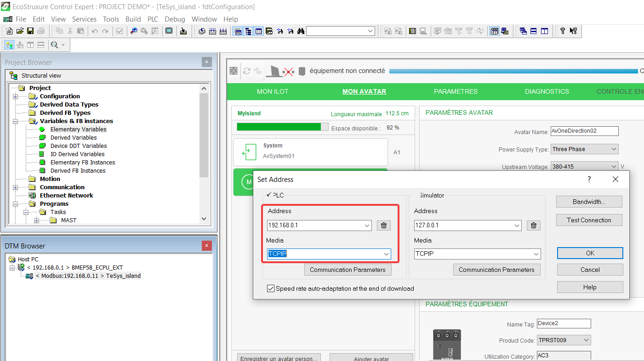Viewport: 644px width, 361px height.
Task: Switch to the MON ILOT tab
Action: [273, 91]
